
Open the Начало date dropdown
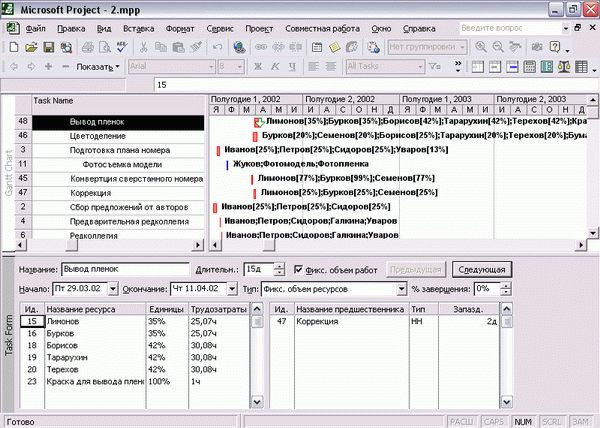click(x=113, y=289)
